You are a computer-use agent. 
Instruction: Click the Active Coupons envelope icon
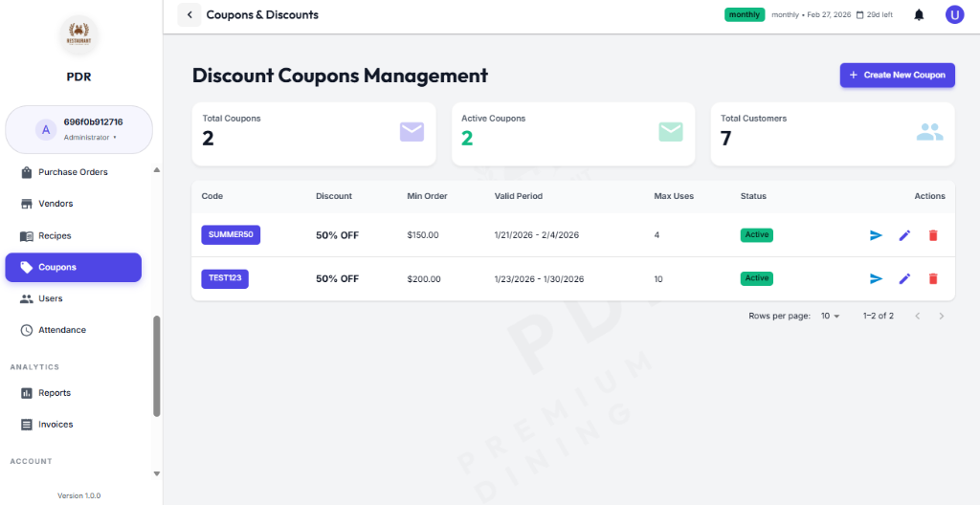[x=671, y=132]
